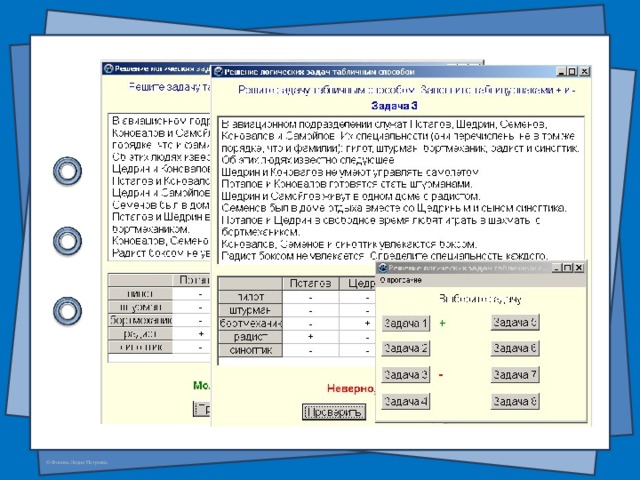The width and height of the screenshot is (640, 480).
Task: Click the Задача 3 heading text
Action: [x=394, y=106]
